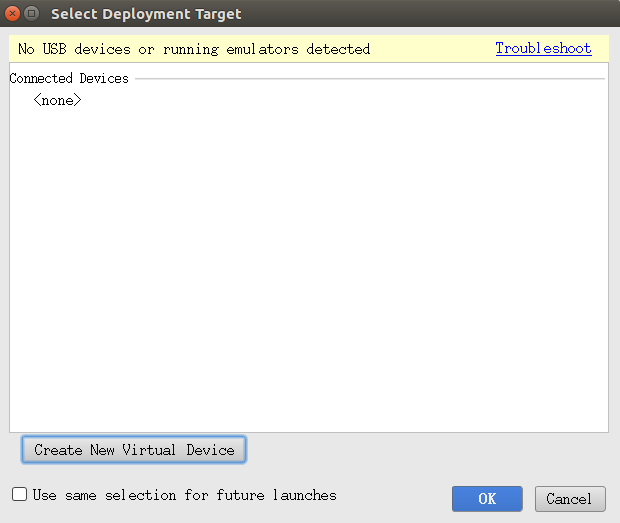
Task: Click the Connected Devices section header
Action: 69,78
